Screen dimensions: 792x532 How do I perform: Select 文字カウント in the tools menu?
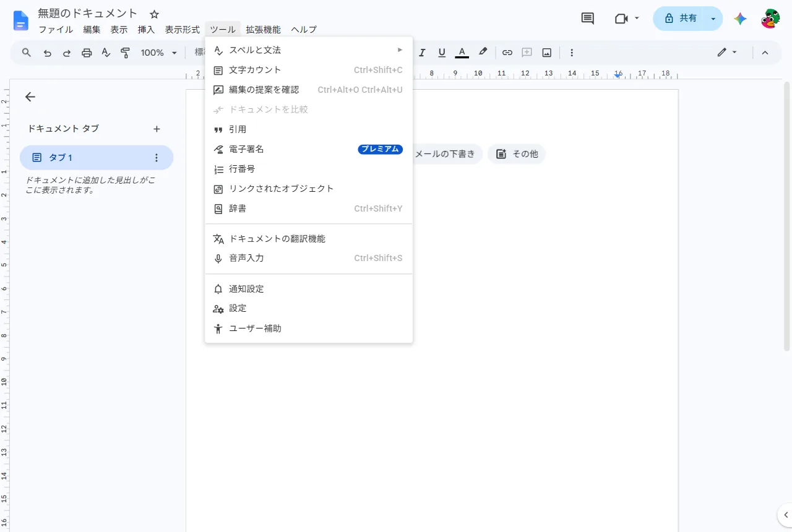pyautogui.click(x=309, y=70)
